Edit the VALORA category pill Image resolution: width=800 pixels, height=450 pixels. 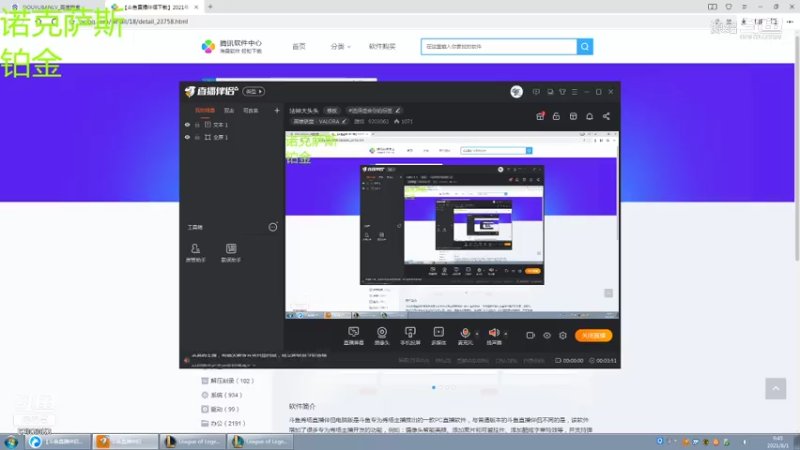[x=320, y=121]
